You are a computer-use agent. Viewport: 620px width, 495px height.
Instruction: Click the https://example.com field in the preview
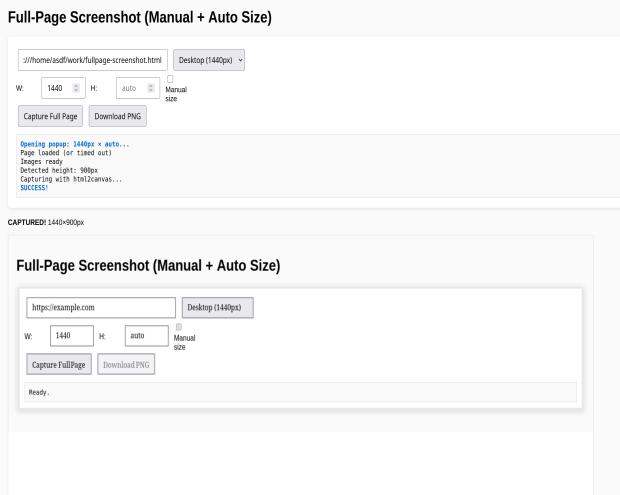pos(100,307)
